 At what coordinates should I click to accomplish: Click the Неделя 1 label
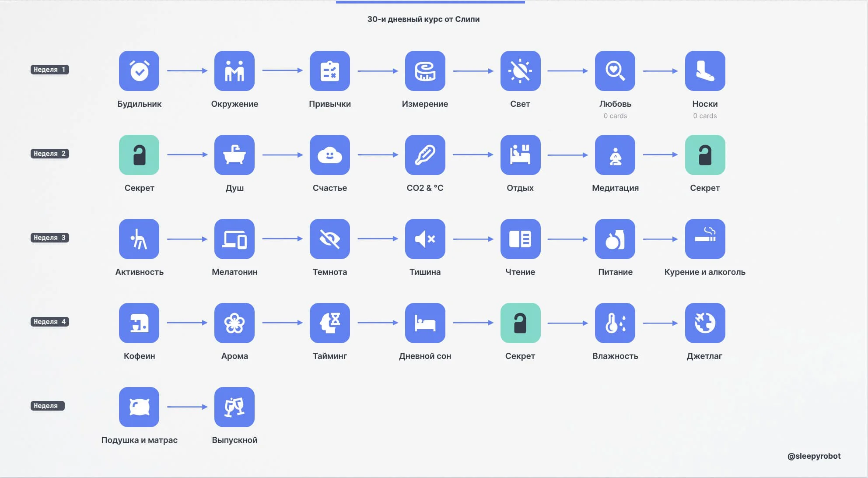point(49,70)
